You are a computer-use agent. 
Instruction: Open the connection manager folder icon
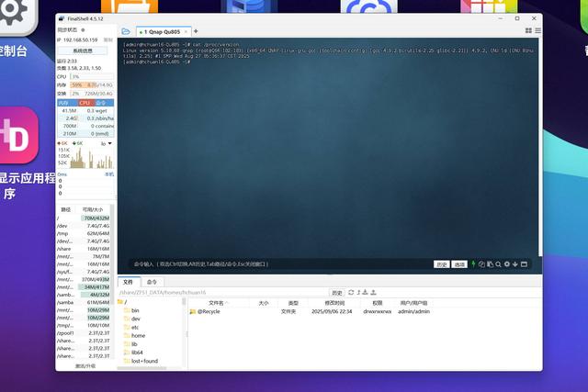point(126,32)
